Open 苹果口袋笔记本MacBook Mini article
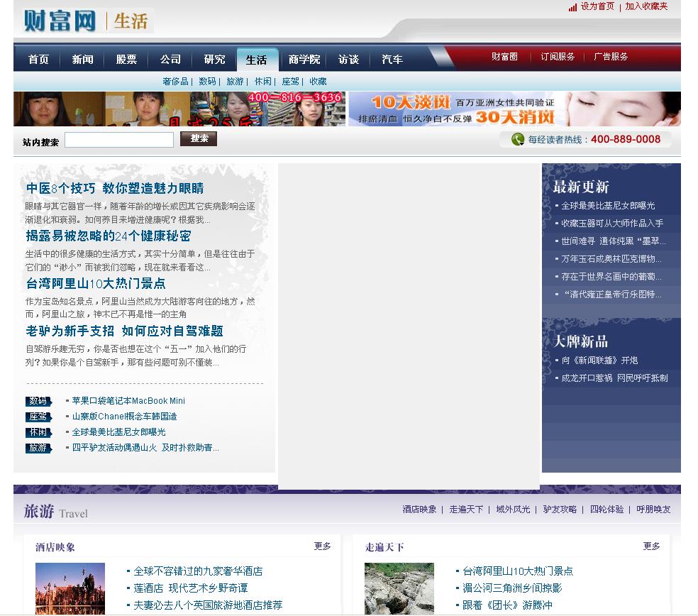This screenshot has width=698, height=616. [x=128, y=401]
